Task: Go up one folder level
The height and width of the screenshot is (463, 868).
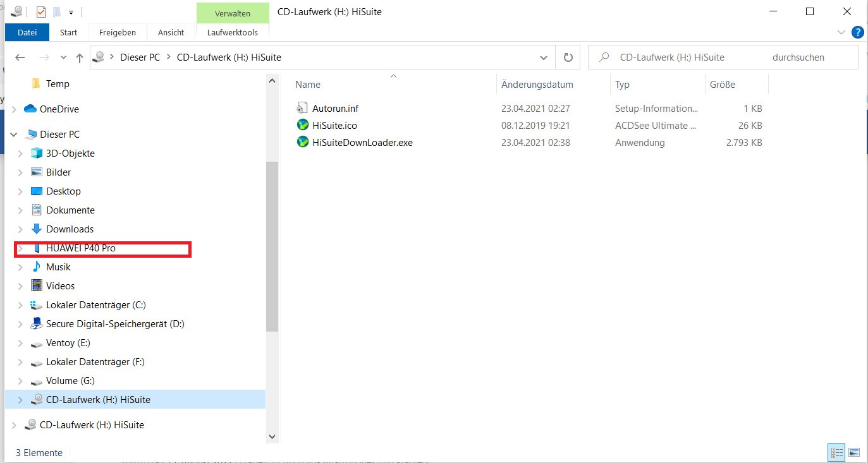Action: (x=79, y=57)
